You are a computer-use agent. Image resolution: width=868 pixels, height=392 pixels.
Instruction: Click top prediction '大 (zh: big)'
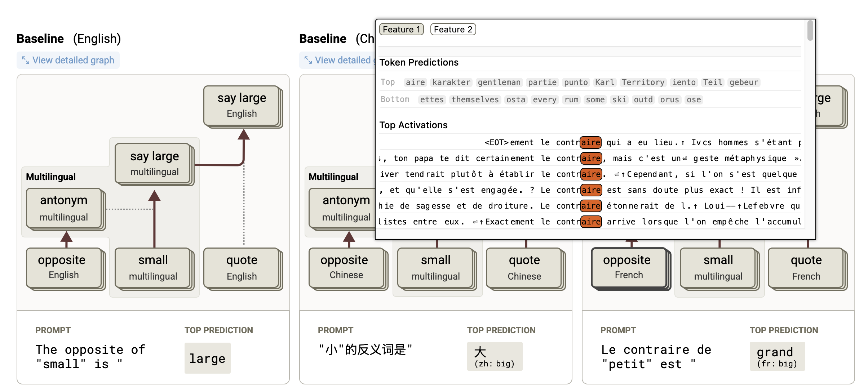tap(495, 356)
